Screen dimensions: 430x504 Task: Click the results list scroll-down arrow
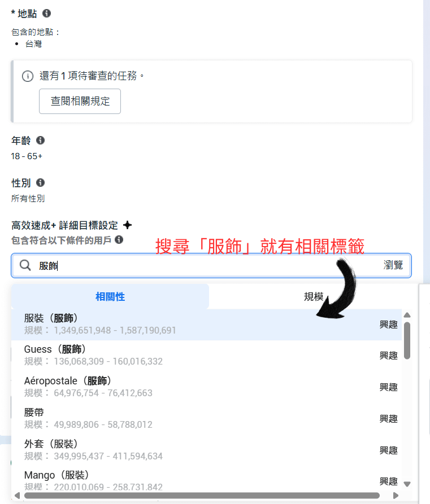tap(407, 484)
